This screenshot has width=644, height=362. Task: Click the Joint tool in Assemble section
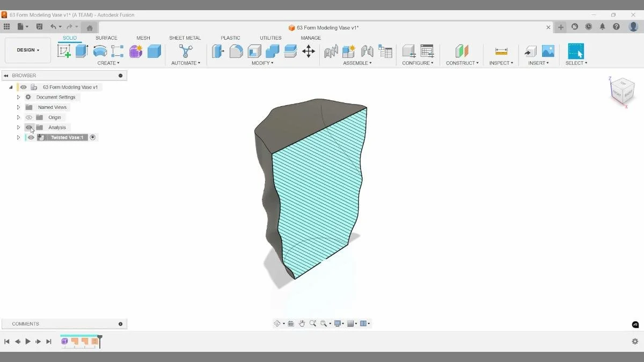pos(331,51)
